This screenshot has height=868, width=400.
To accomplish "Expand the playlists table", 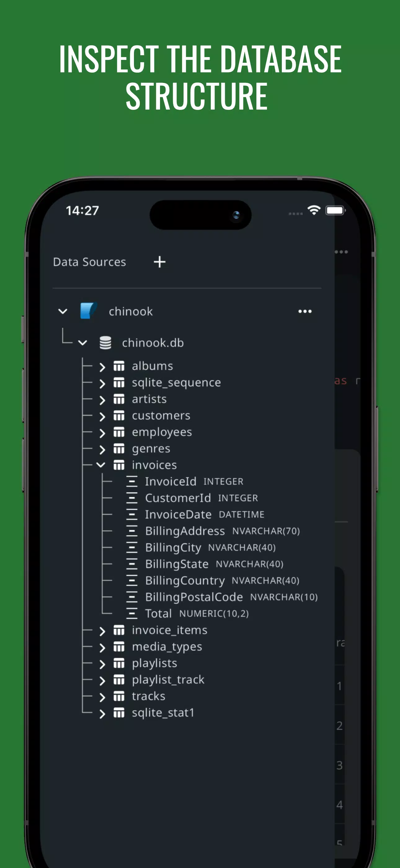I will click(x=102, y=664).
